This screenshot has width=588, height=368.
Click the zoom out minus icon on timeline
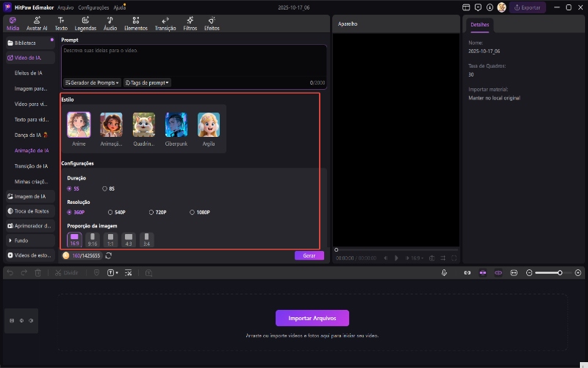[529, 272]
